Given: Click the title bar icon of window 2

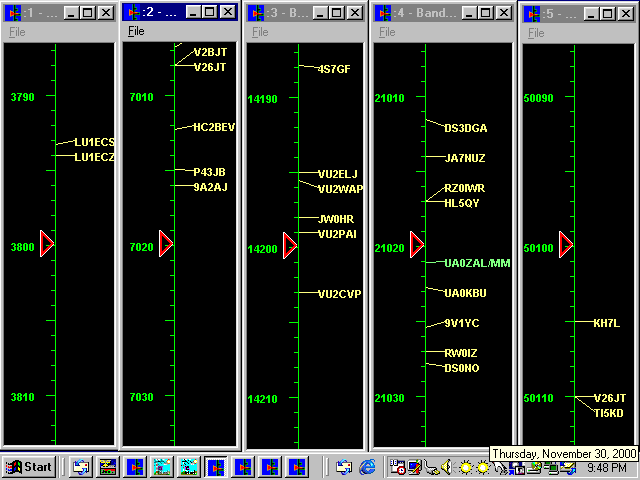Looking at the screenshot, I should [131, 12].
